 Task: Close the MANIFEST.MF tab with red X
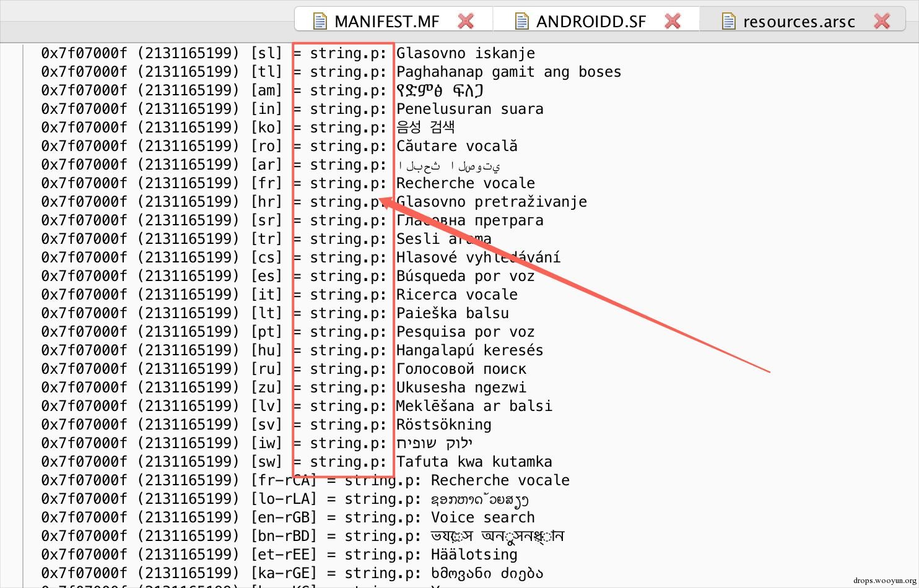click(466, 21)
